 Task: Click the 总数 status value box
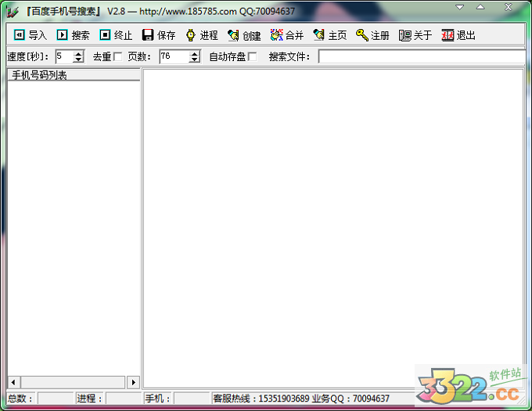click(56, 398)
